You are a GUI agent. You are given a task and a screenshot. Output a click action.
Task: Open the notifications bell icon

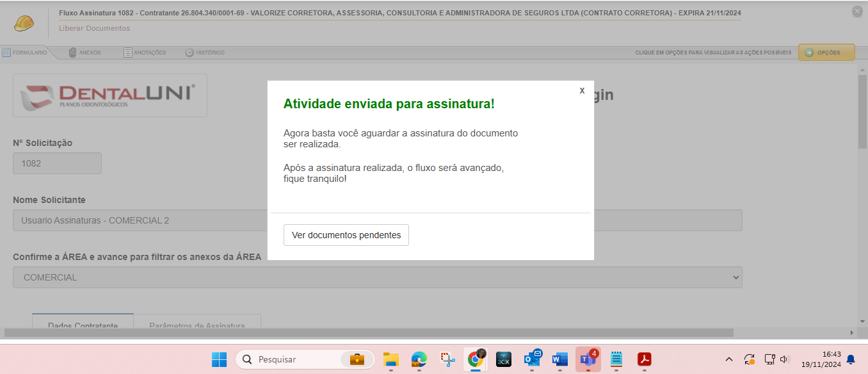click(851, 359)
